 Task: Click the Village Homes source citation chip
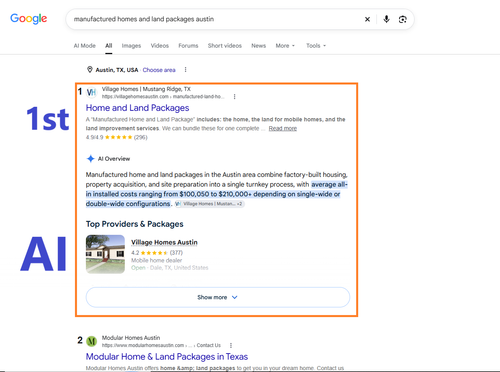(x=210, y=204)
